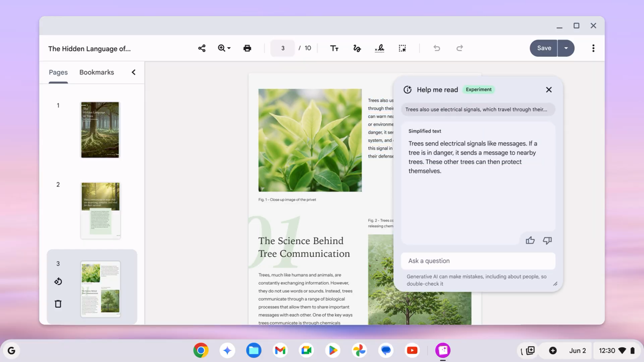Open the signature tool
The height and width of the screenshot is (362, 644).
tap(379, 48)
